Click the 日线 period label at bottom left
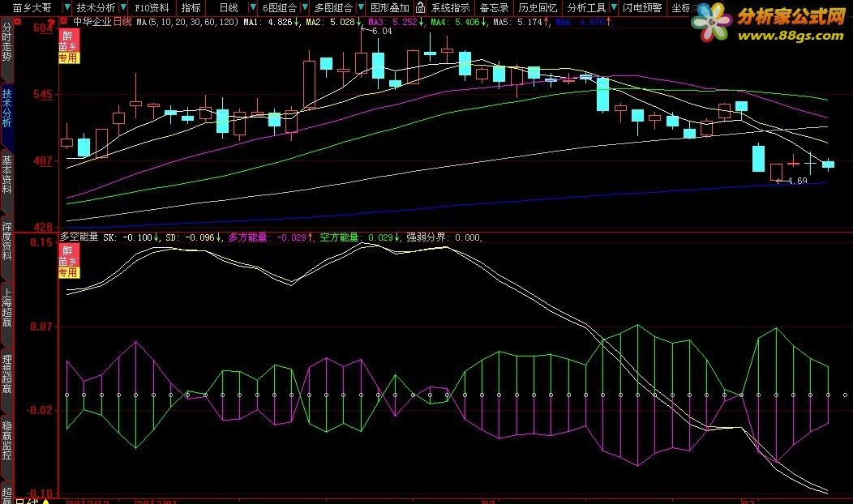 click(x=28, y=501)
